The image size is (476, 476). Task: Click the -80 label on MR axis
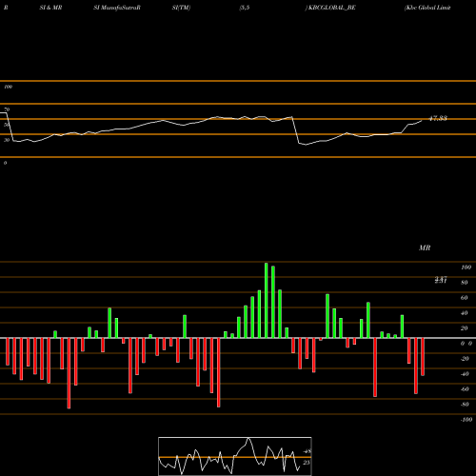click(465, 405)
